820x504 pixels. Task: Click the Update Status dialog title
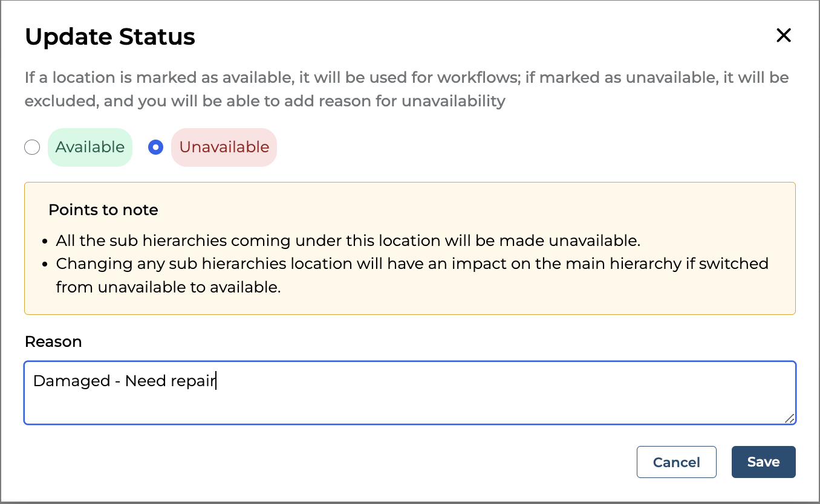click(x=110, y=37)
